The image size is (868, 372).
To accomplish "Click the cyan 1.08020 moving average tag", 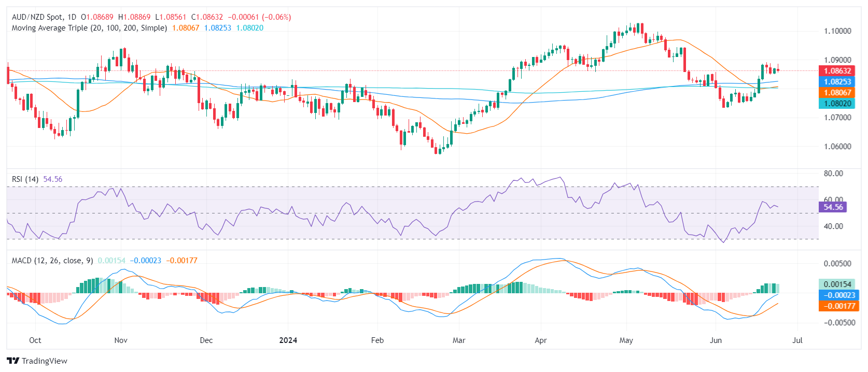I will tap(837, 104).
